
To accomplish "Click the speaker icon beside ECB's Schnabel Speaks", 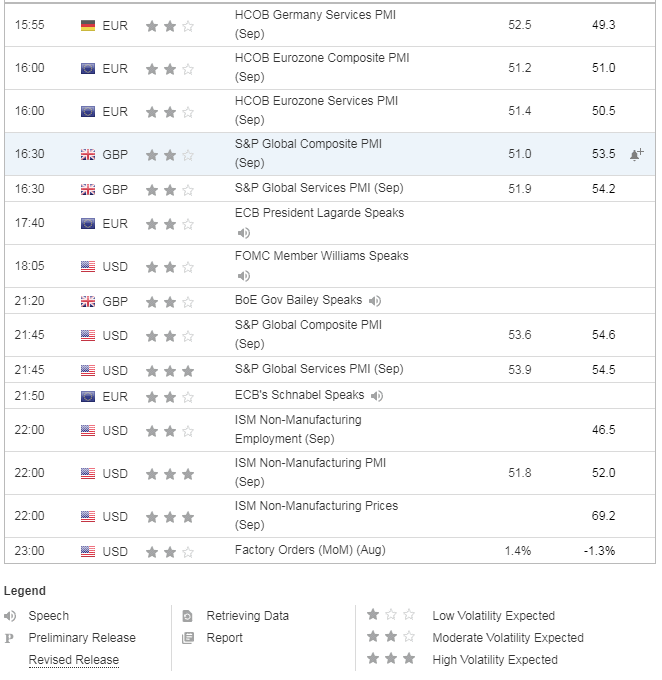I will pos(377,396).
